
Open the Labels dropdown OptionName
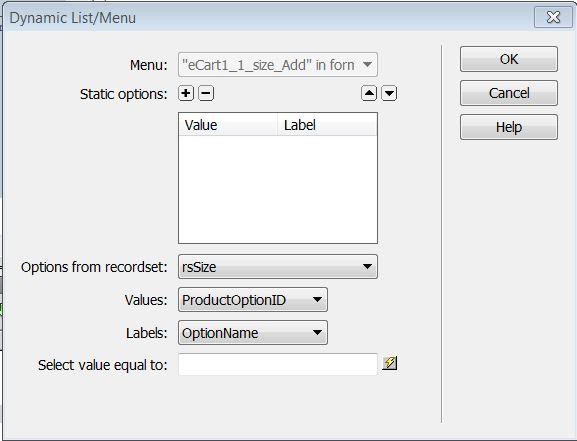pos(253,333)
